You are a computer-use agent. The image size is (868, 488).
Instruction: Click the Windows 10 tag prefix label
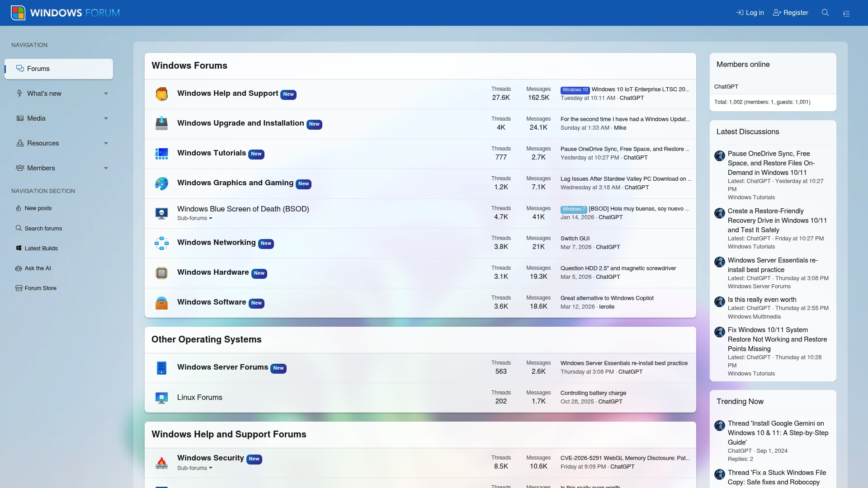coord(575,90)
